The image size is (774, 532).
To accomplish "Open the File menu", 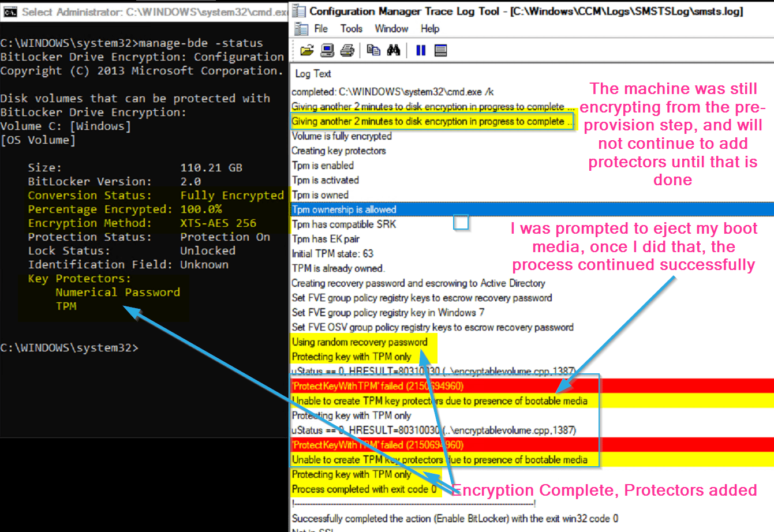I will point(321,28).
